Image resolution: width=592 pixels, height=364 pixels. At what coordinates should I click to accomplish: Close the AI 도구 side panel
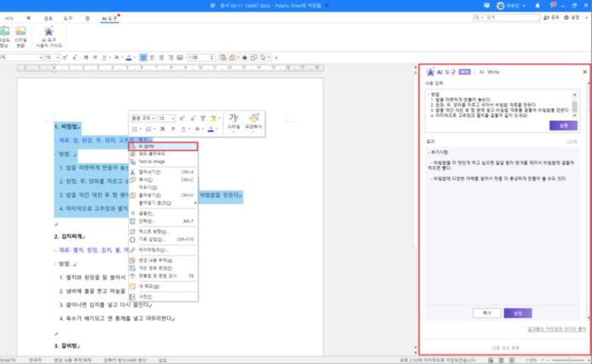(x=585, y=72)
